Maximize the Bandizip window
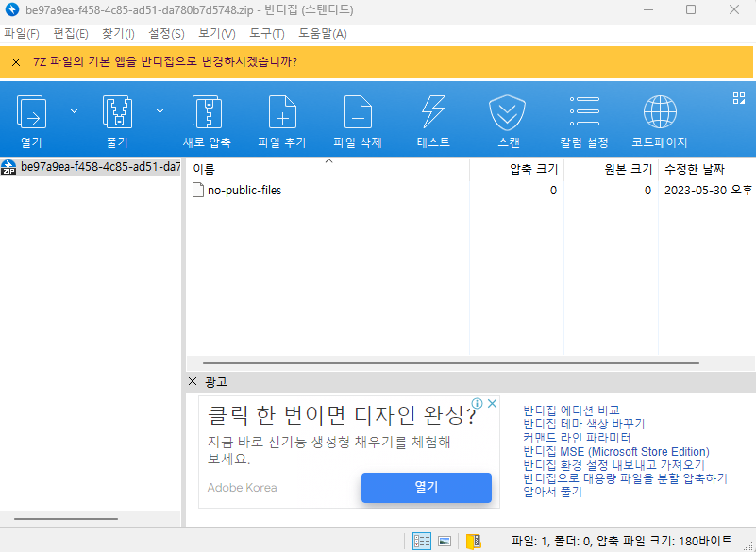 click(x=691, y=9)
